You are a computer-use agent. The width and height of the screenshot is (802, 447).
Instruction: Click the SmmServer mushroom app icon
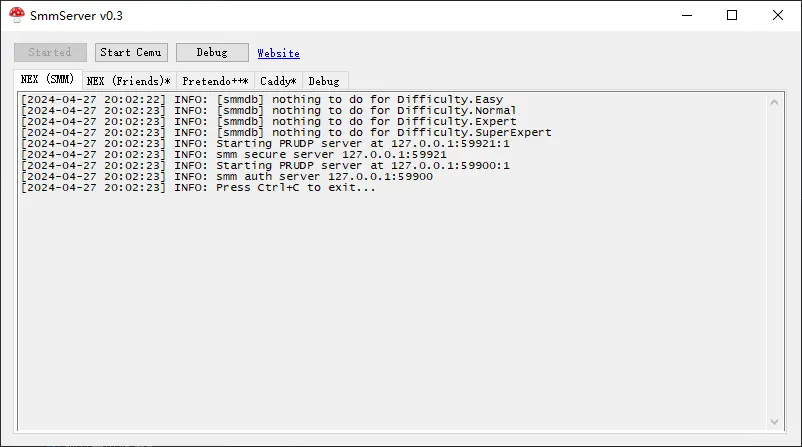pos(16,15)
